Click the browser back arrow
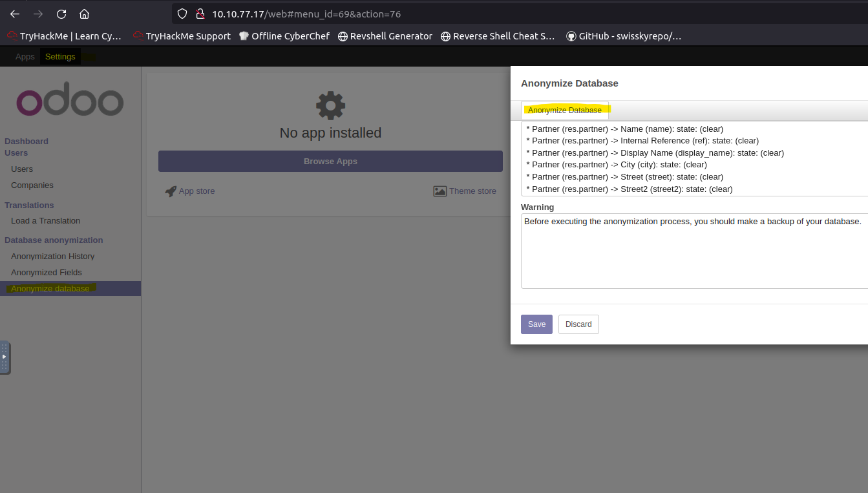 15,14
